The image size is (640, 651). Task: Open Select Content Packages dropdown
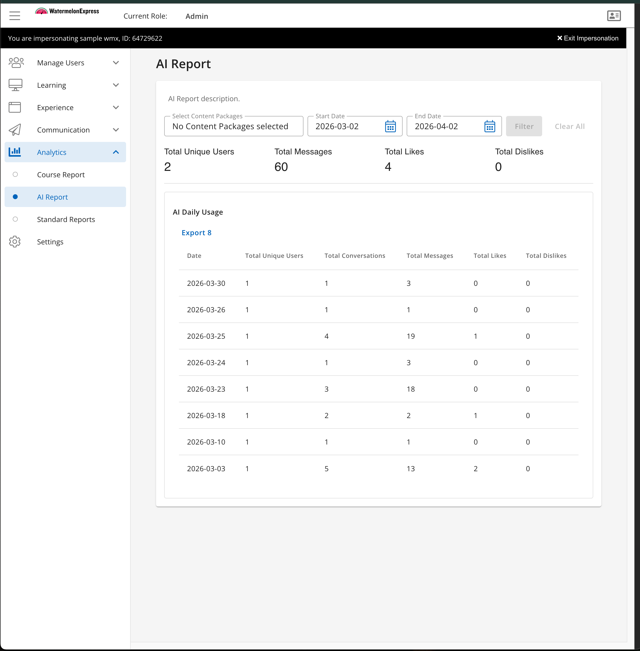(233, 127)
